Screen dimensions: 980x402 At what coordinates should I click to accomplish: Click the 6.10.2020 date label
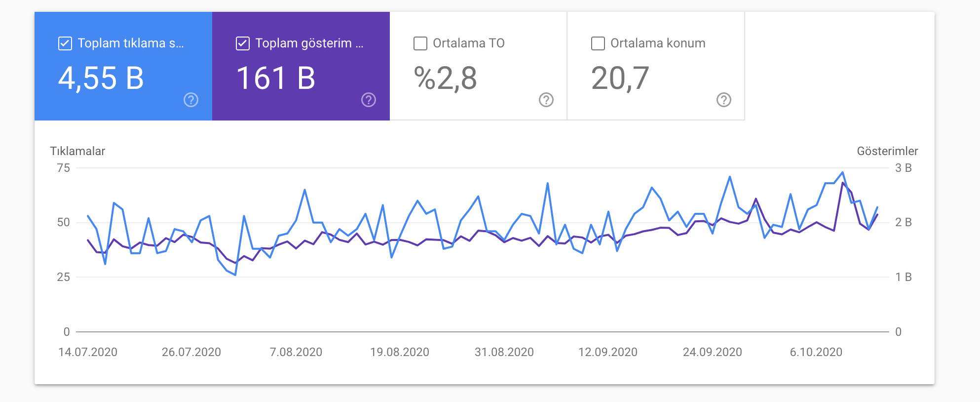816,352
